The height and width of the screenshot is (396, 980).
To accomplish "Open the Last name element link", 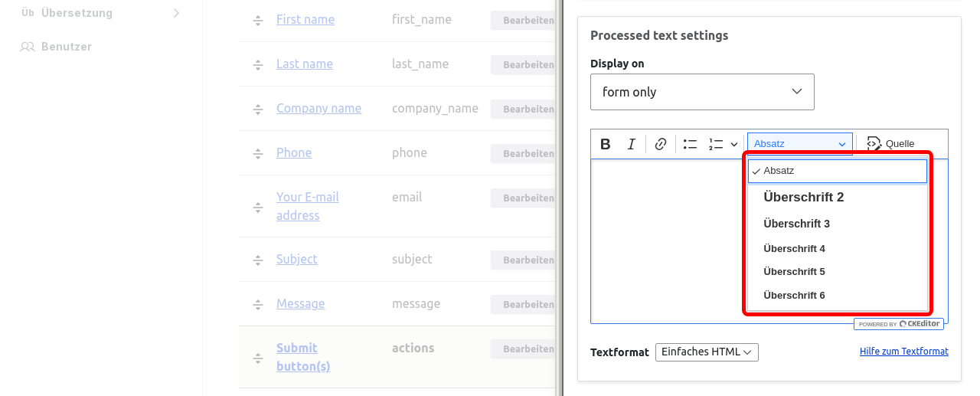I will (305, 64).
